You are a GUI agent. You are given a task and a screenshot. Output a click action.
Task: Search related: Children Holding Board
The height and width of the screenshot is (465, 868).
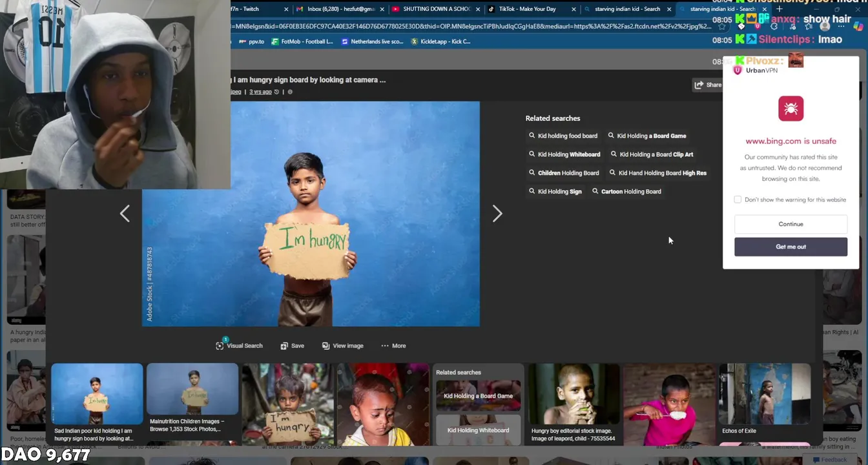(x=564, y=173)
